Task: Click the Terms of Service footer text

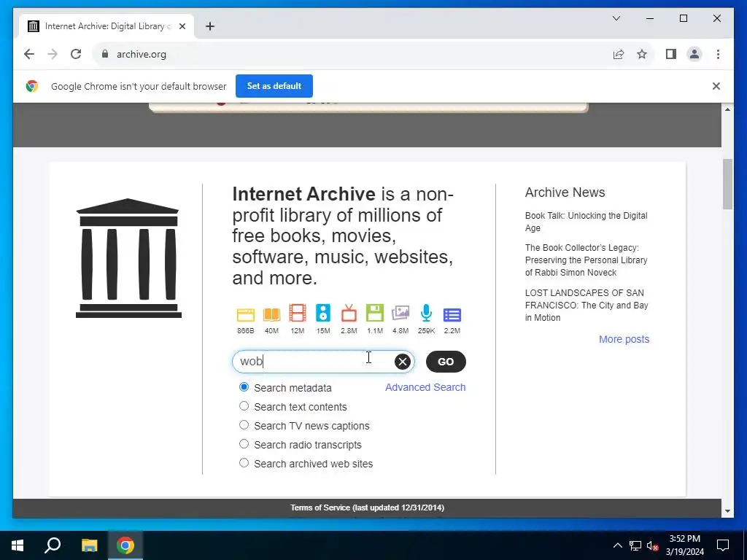Action: click(x=368, y=508)
